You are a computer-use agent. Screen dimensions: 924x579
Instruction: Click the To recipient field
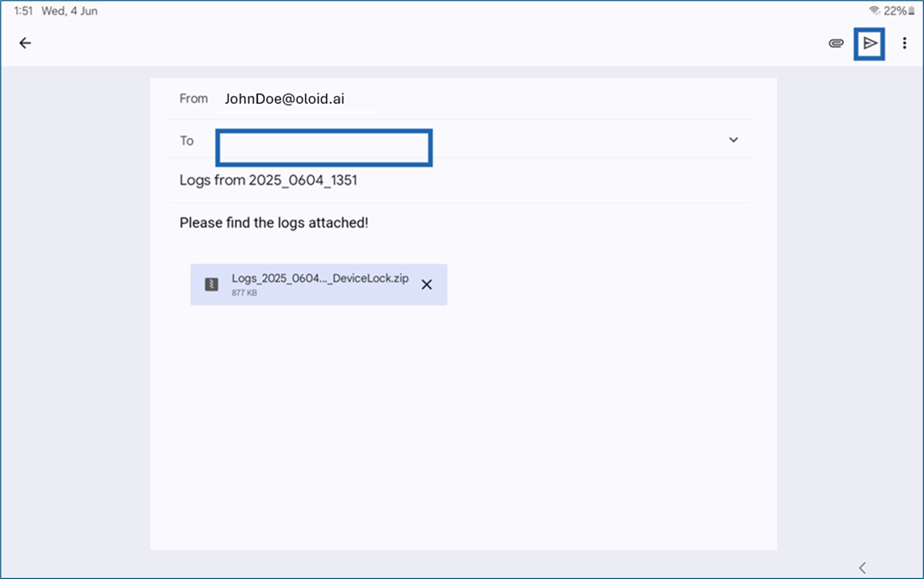324,147
